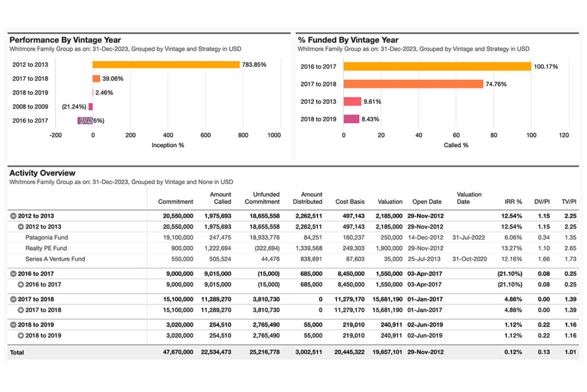Collapse the top-level 2017 to 2018 group
Viewport: 587px width, 392px height.
pos(13,300)
